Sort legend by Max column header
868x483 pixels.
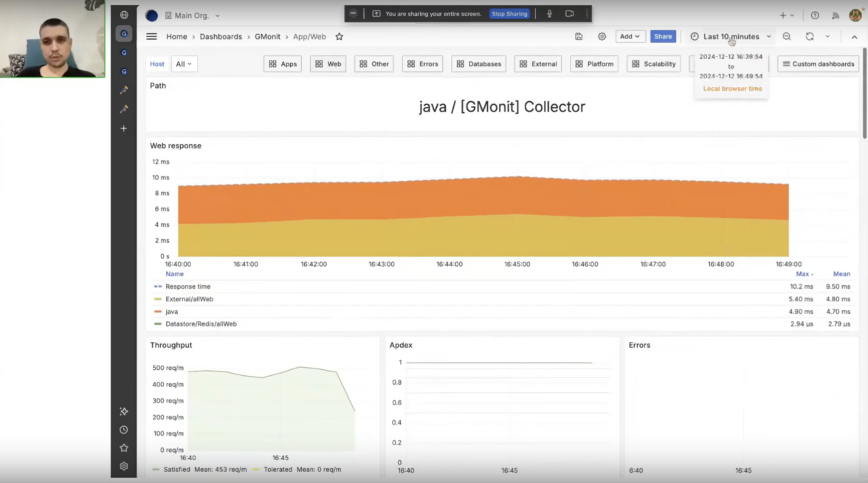click(x=804, y=274)
